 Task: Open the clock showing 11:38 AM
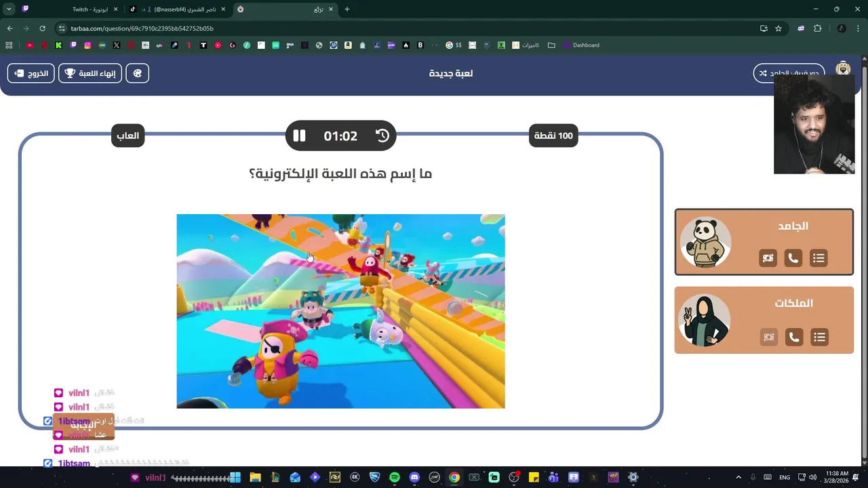(837, 477)
